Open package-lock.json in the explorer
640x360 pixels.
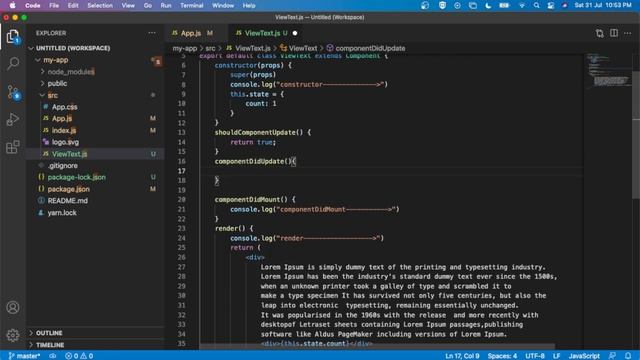(x=76, y=178)
